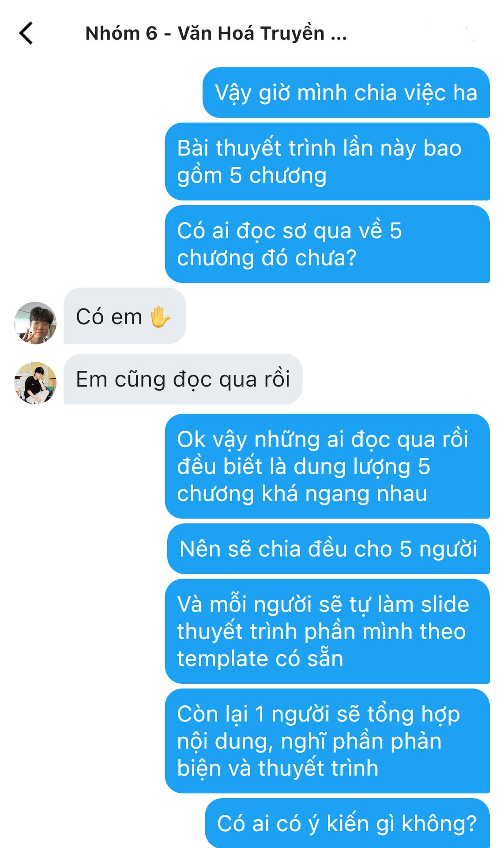Tap the back arrow icon

coord(26,33)
